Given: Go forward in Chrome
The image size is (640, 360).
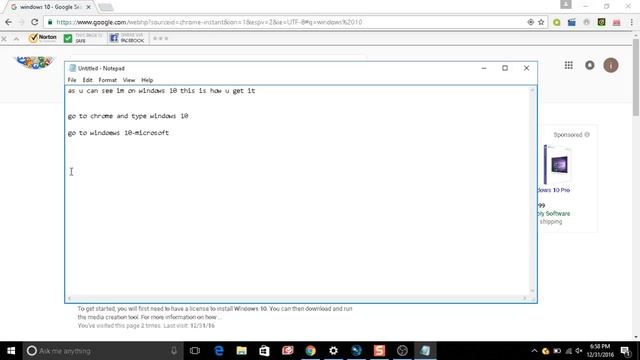Looking at the screenshot, I should coord(22,22).
